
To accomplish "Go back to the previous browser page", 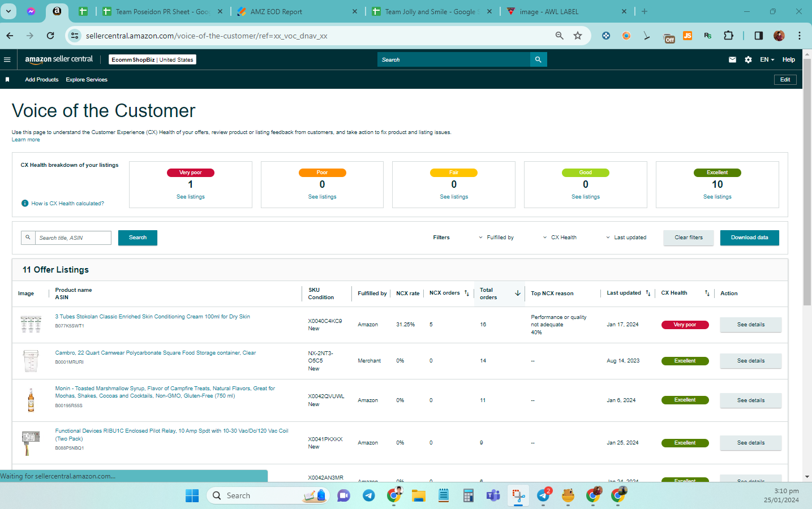I will [10, 36].
